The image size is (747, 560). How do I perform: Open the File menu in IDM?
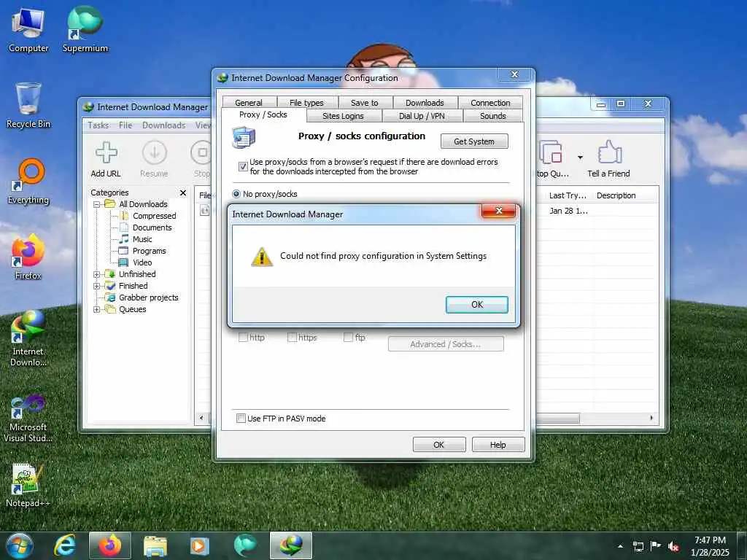pos(125,125)
